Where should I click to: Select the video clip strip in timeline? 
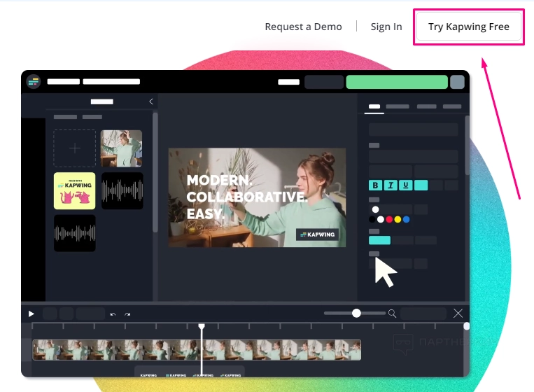[x=197, y=350]
